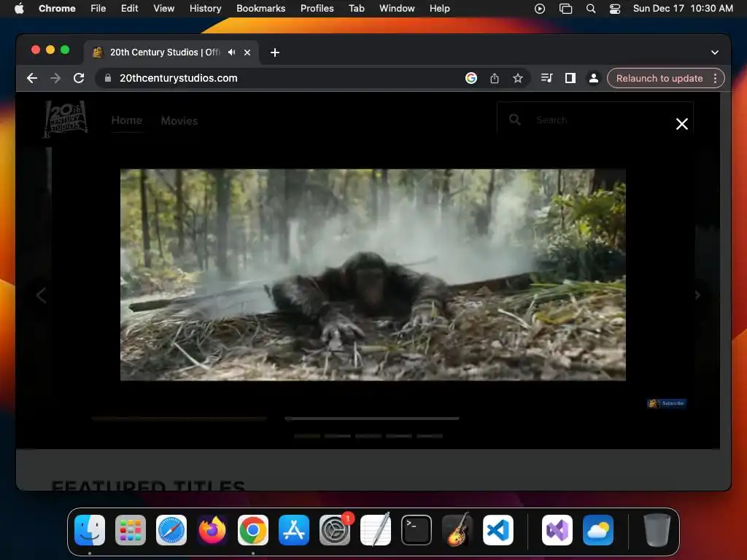
Task: Open the Window menu
Action: coord(397,9)
